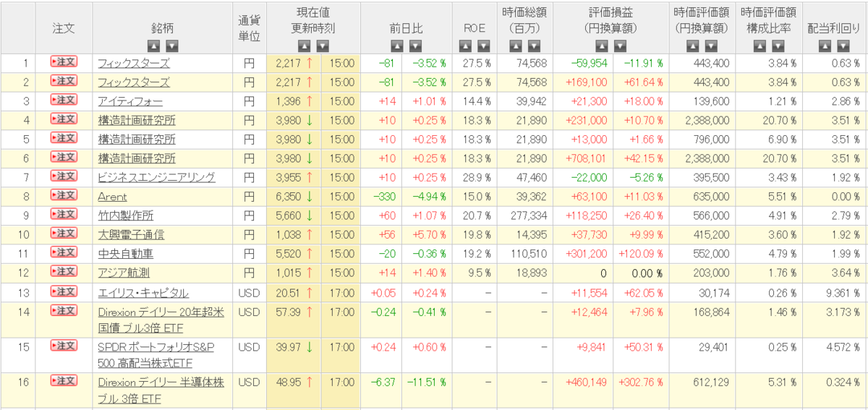
Task: Click 注文 button in row 4
Action: 64,119
